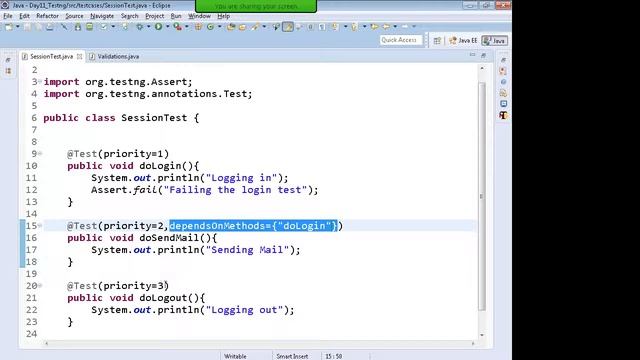640x360 pixels.
Task: Click the restore icon atop the right trim bar
Action: (503, 60)
